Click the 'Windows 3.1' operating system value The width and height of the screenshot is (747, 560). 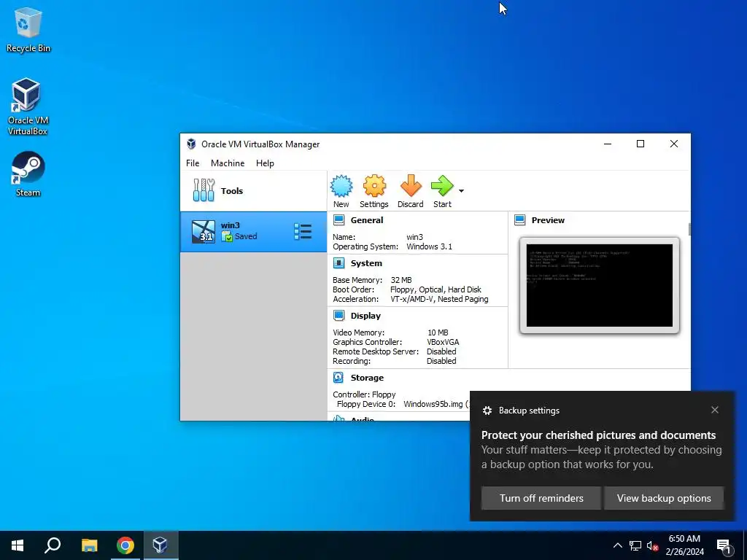coord(429,246)
